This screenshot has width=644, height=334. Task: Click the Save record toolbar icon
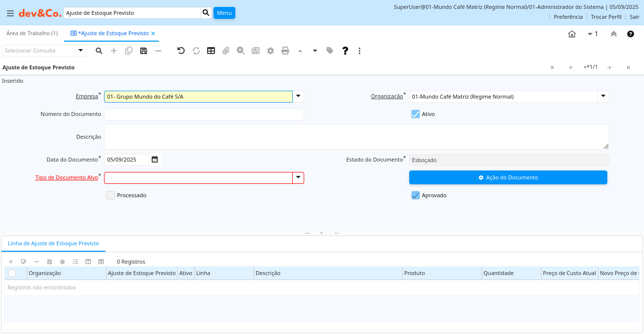click(x=144, y=51)
